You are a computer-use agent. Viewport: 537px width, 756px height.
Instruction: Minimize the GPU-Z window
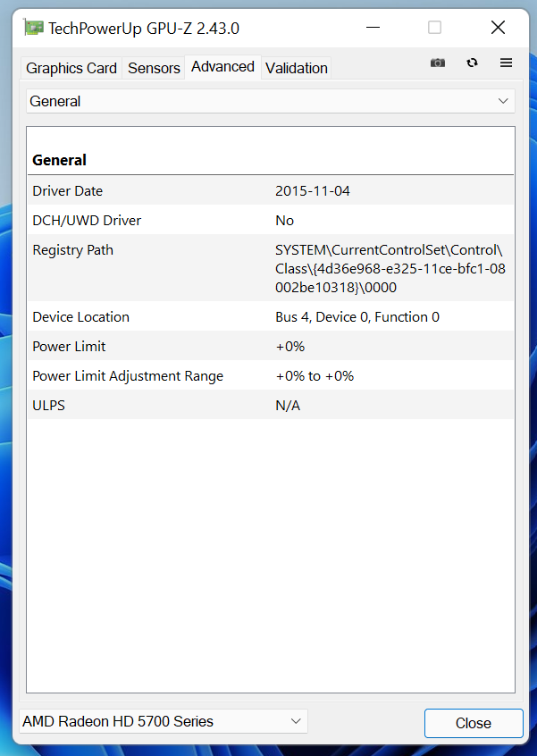[373, 28]
